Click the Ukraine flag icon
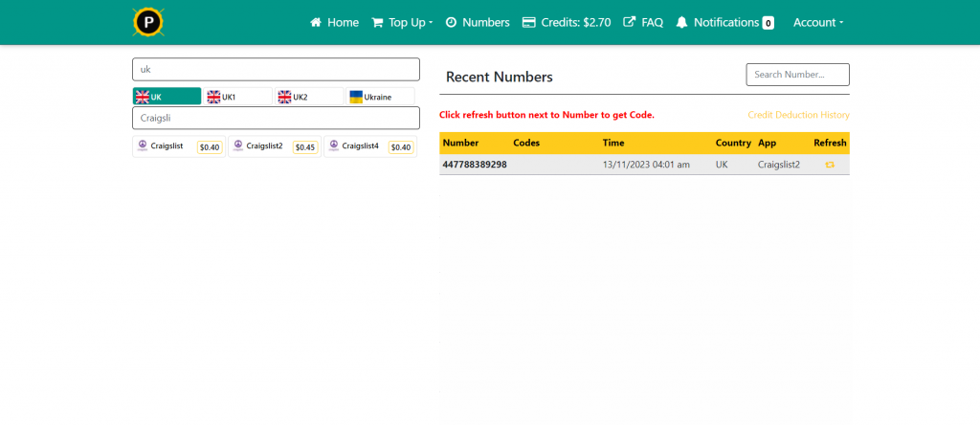Screen dimensions: 980x425 coord(356,97)
